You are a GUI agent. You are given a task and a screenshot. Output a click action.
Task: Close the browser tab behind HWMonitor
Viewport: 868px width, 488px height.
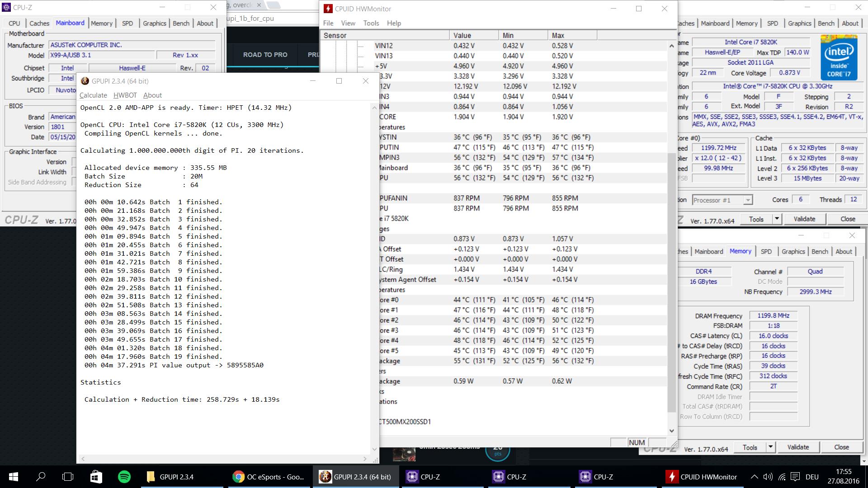pyautogui.click(x=259, y=5)
